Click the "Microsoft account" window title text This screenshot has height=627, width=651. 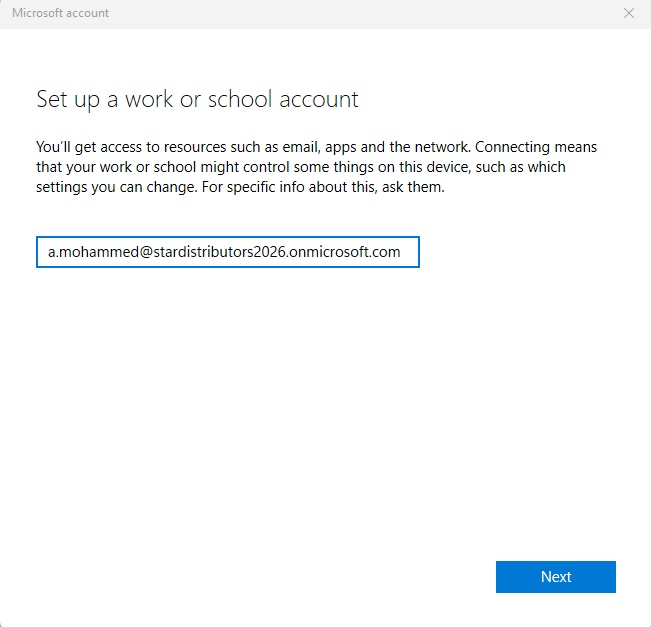(x=60, y=13)
